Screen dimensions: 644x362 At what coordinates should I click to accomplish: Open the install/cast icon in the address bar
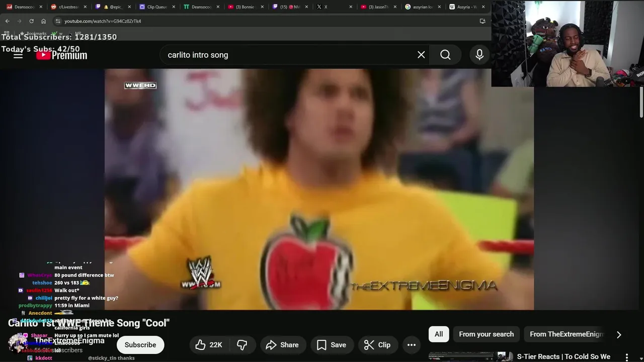point(482,21)
